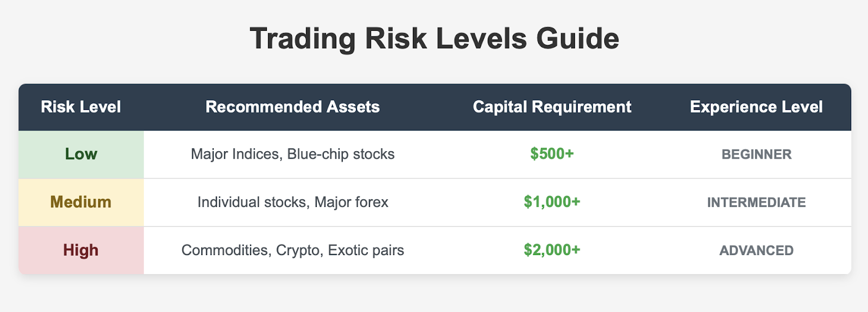Screen dimensions: 868x312
Task: Select the Blue-chip stocks text
Action: click(x=341, y=154)
